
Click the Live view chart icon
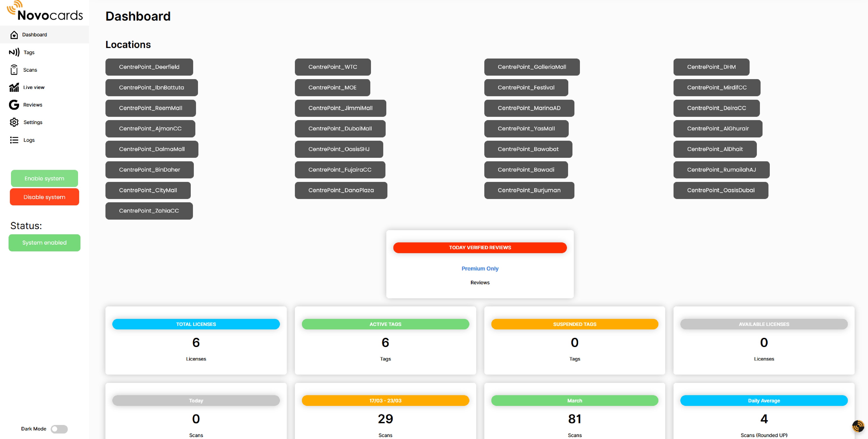coord(14,87)
